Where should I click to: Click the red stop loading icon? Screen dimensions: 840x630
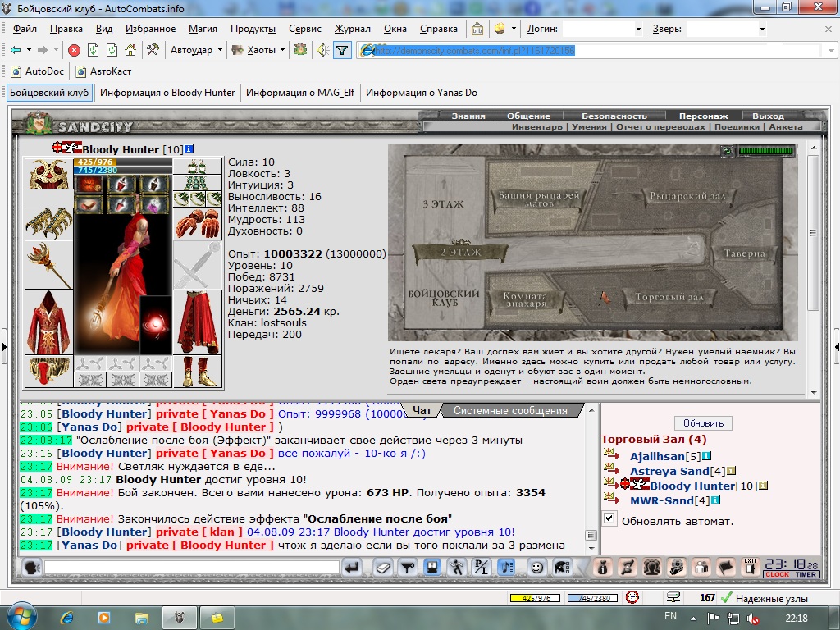coord(74,50)
